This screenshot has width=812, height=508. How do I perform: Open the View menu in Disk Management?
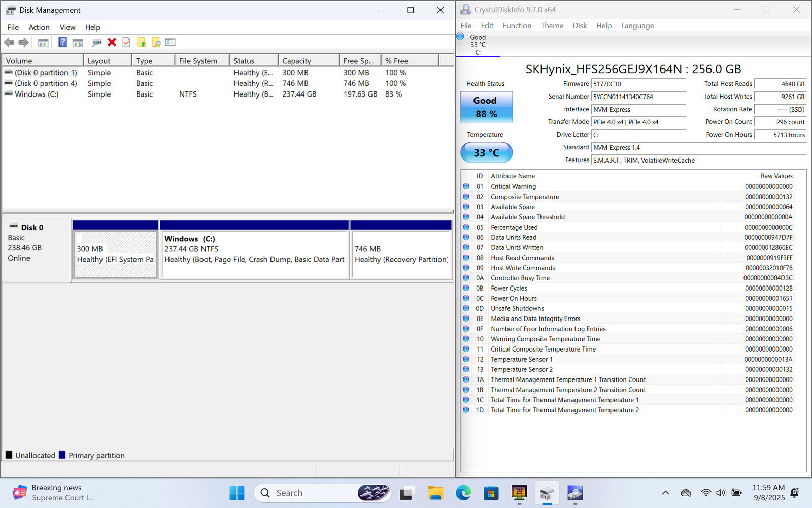[67, 27]
